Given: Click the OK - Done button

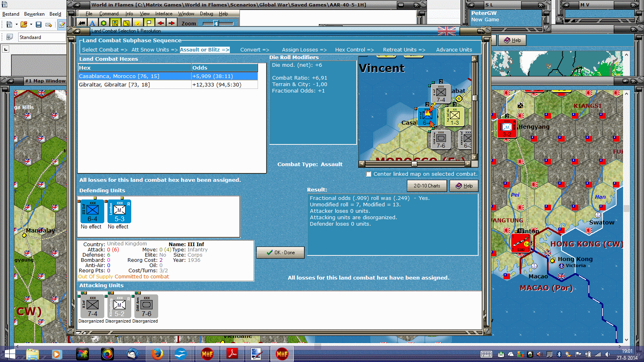Looking at the screenshot, I should click(281, 253).
